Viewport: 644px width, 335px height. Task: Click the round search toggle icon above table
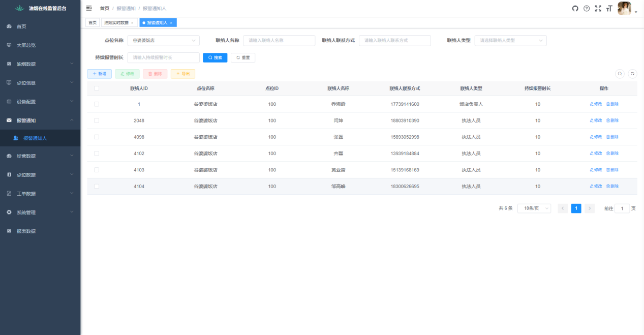(x=620, y=74)
